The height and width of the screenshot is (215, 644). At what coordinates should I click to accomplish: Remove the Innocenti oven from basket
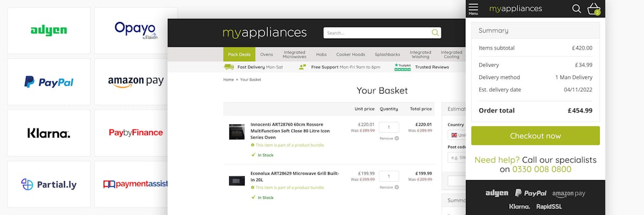point(389,138)
